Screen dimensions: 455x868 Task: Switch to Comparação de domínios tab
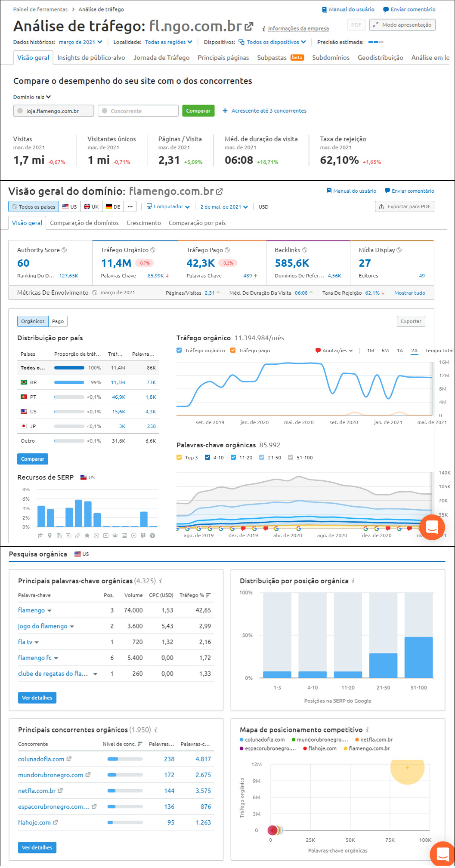(84, 223)
